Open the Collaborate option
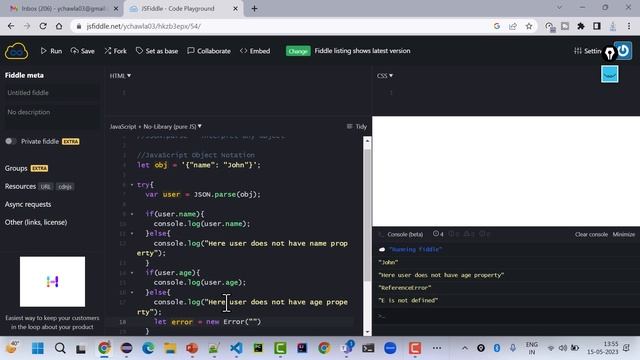Image resolution: width=640 pixels, height=360 pixels. coord(209,51)
